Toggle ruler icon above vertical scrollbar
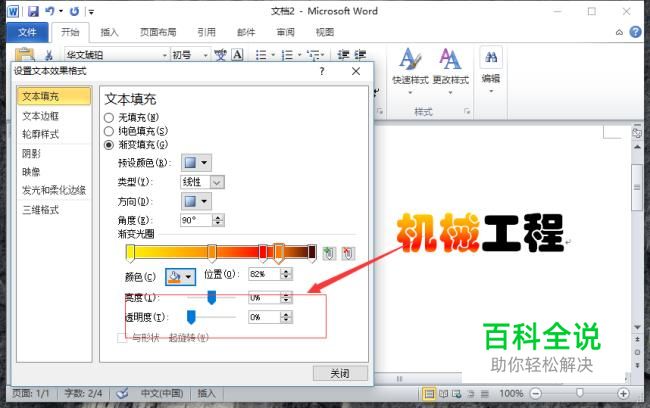The height and width of the screenshot is (408, 650). tap(637, 133)
